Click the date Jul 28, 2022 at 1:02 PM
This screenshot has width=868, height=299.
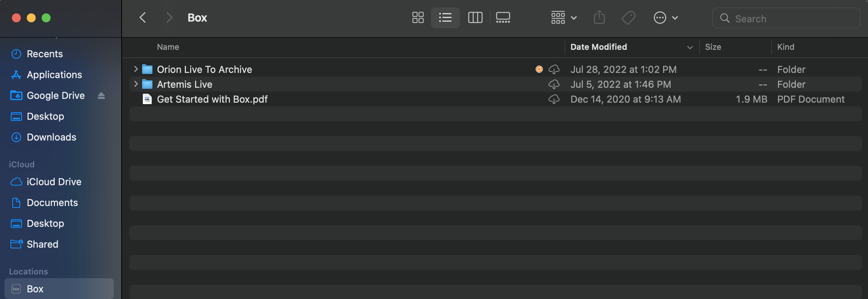click(623, 70)
